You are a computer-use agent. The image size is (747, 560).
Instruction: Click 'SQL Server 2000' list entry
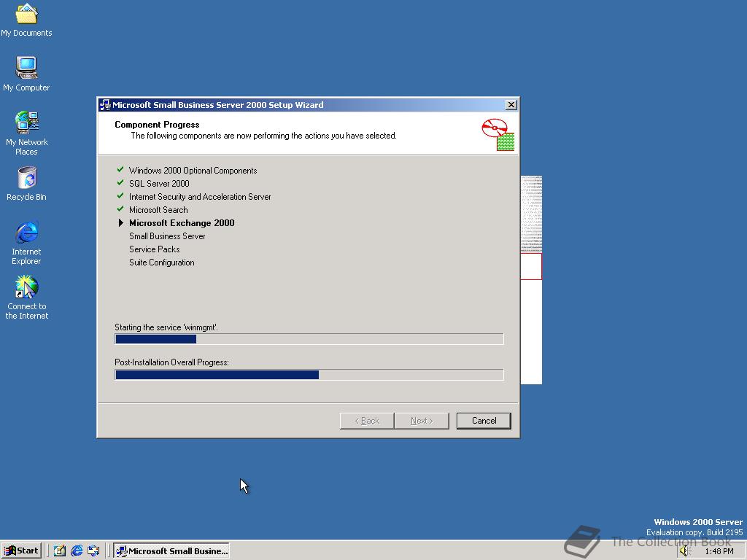click(x=159, y=183)
